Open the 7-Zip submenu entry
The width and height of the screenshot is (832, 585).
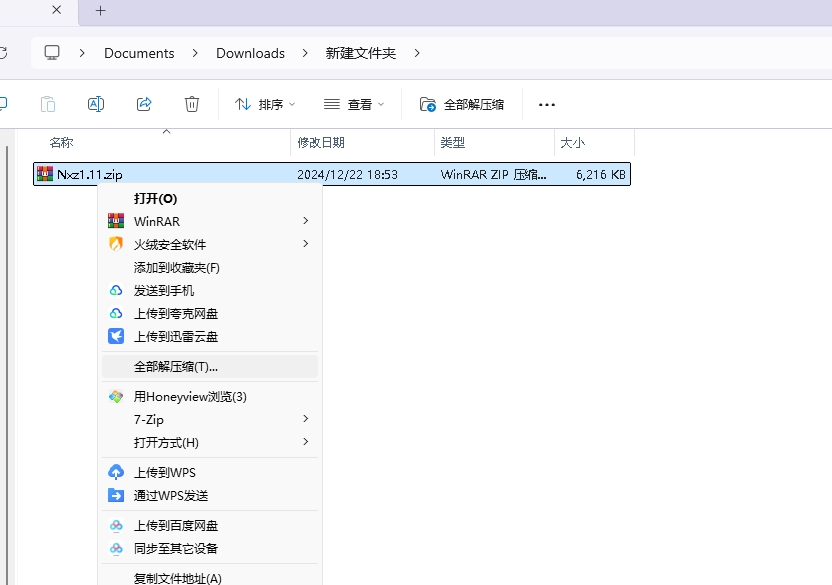pyautogui.click(x=210, y=420)
